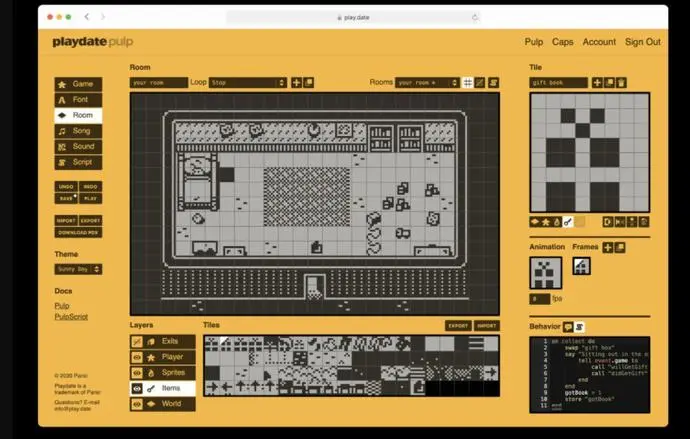The width and height of the screenshot is (690, 439).
Task: Add an animation frame with plus
Action: [608, 248]
